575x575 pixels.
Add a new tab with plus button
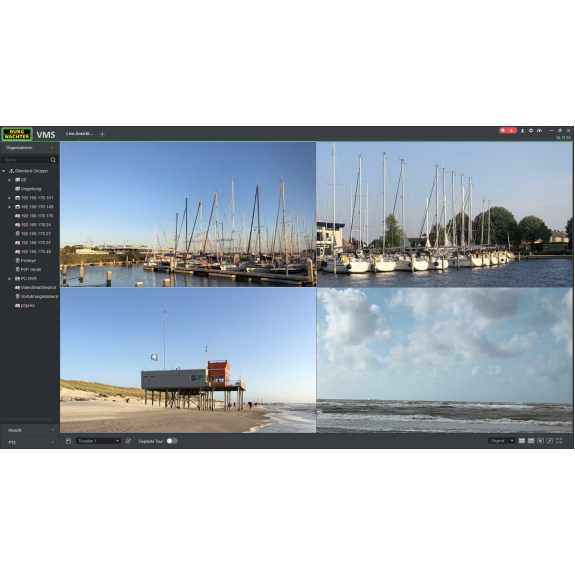pyautogui.click(x=102, y=134)
